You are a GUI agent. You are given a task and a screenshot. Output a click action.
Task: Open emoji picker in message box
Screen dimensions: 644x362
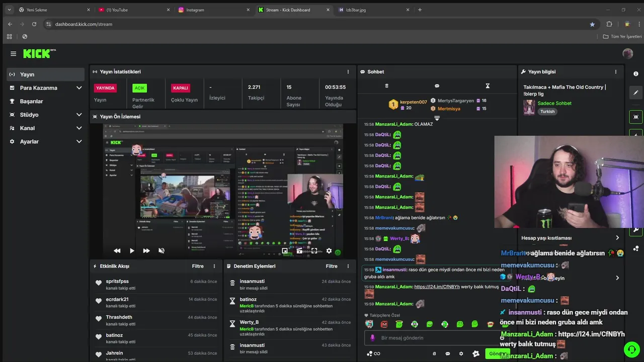pyautogui.click(x=502, y=338)
